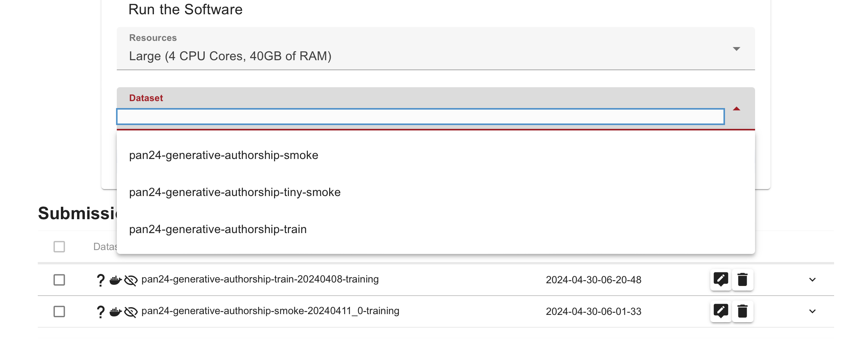Click docker ship icon in smoke-20240411_0 row
The image size is (868, 345).
click(115, 312)
